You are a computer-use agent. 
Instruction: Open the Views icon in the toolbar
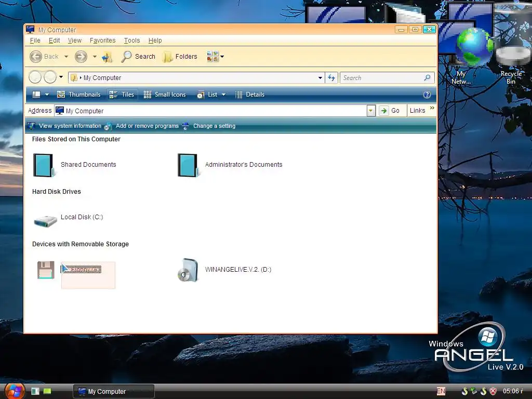click(x=212, y=57)
